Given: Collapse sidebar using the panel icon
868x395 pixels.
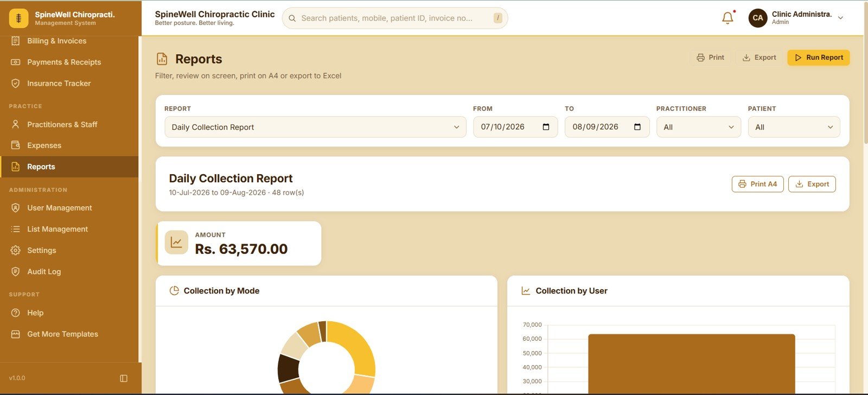Looking at the screenshot, I should pos(124,378).
